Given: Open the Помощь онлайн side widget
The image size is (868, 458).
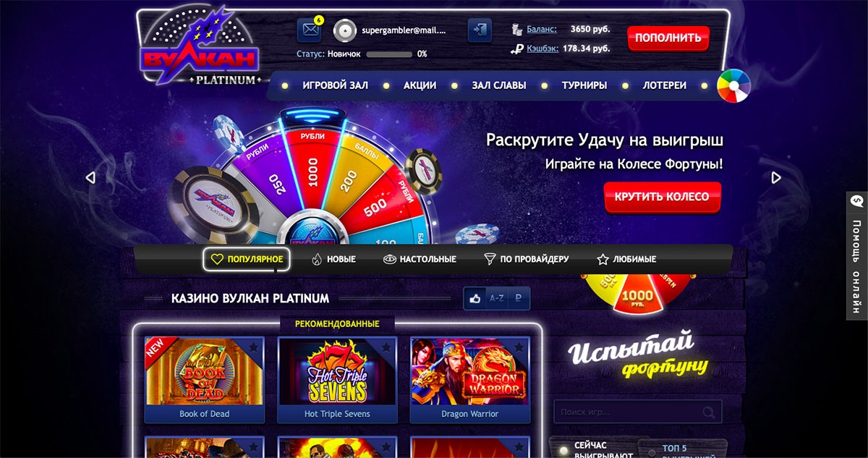Looking at the screenshot, I should [x=856, y=255].
